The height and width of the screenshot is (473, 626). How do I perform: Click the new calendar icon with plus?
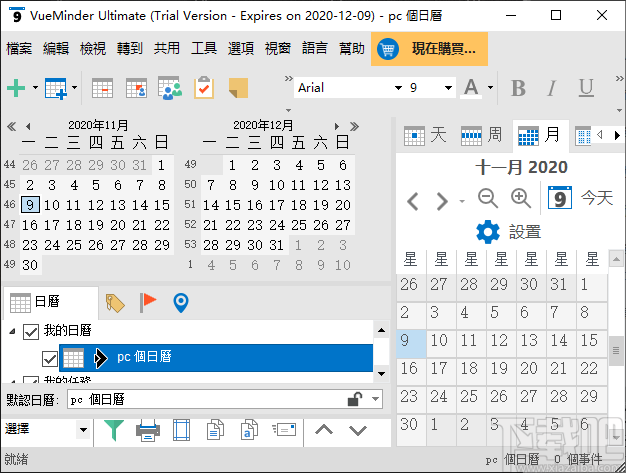(x=56, y=88)
